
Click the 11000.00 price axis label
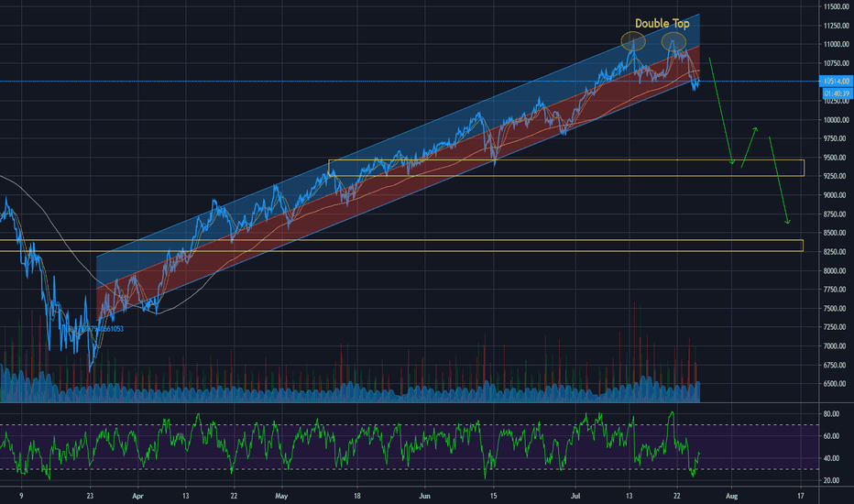(836, 45)
